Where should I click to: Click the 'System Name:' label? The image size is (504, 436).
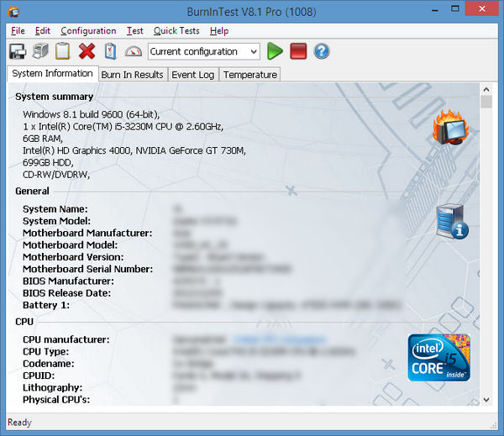pyautogui.click(x=55, y=209)
